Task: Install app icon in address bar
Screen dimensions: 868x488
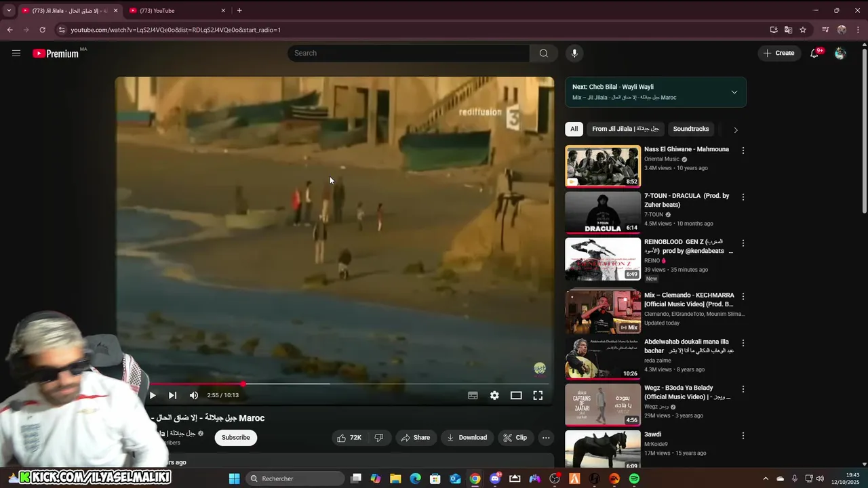Action: tap(774, 30)
